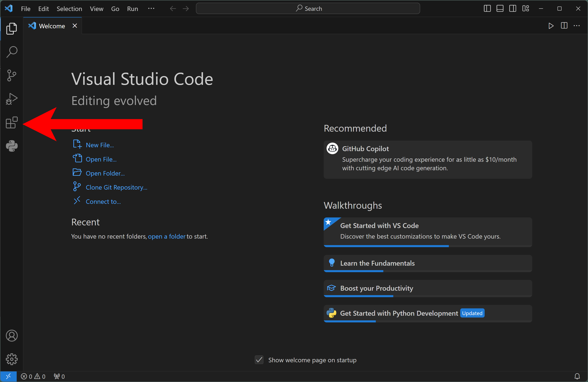588x382 pixels.
Task: Click the Open Folder... link
Action: (105, 173)
